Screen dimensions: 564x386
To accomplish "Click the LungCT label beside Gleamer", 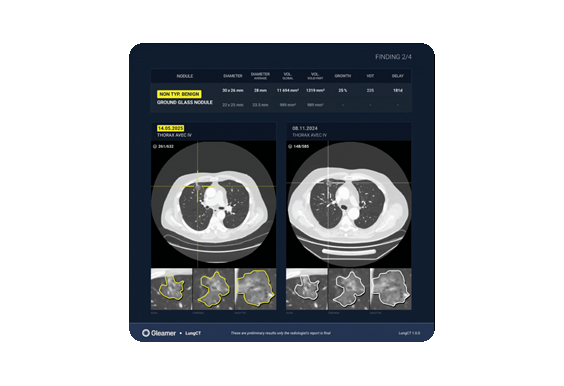I will (x=193, y=333).
